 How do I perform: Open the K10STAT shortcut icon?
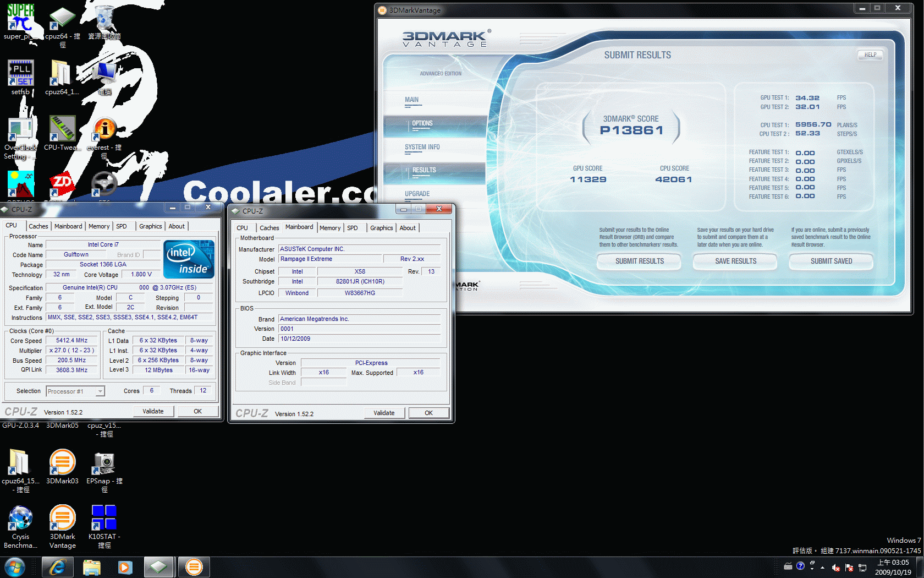pyautogui.click(x=104, y=527)
